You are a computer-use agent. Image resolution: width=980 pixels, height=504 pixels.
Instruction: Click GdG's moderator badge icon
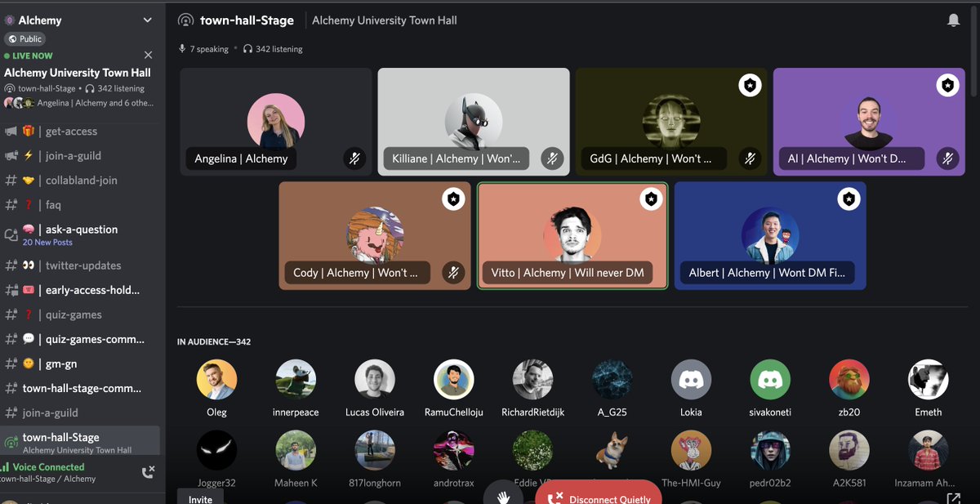click(x=750, y=85)
